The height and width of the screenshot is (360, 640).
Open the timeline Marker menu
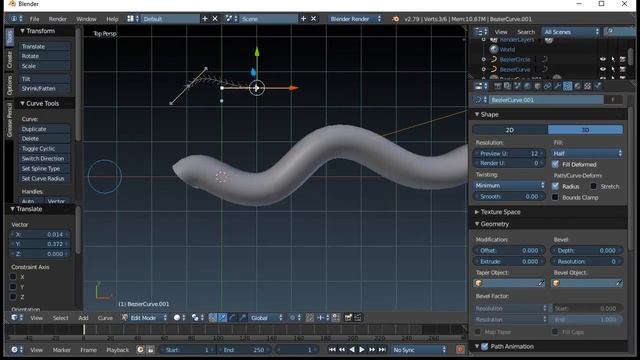(62, 350)
